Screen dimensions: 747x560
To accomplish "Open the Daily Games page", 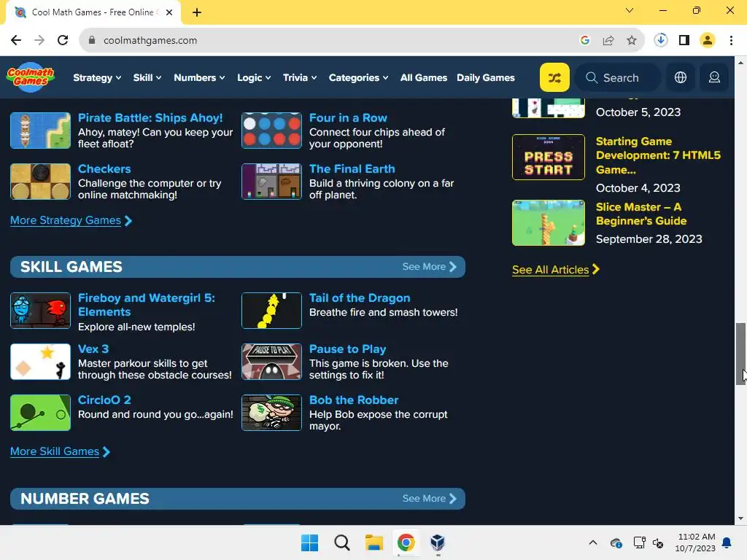I will (485, 77).
